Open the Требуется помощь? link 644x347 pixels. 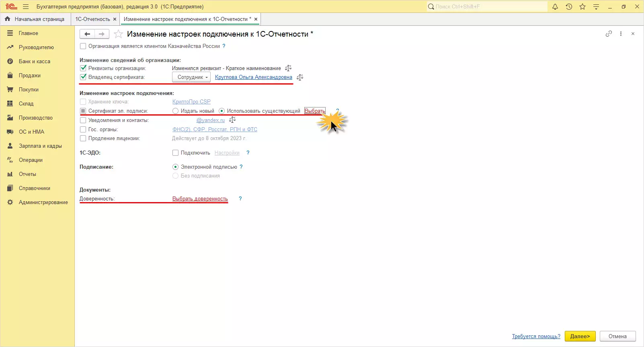tap(536, 336)
